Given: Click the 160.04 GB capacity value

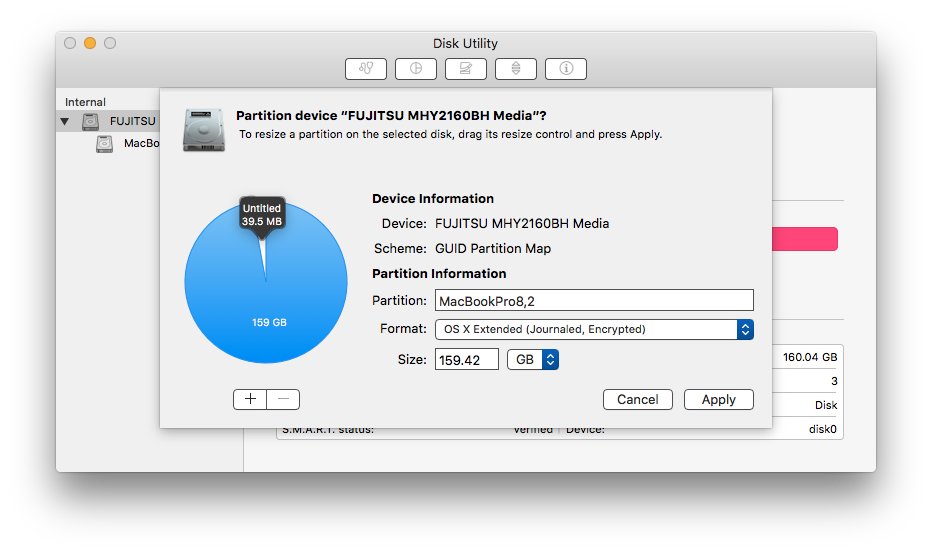Looking at the screenshot, I should pyautogui.click(x=810, y=357).
